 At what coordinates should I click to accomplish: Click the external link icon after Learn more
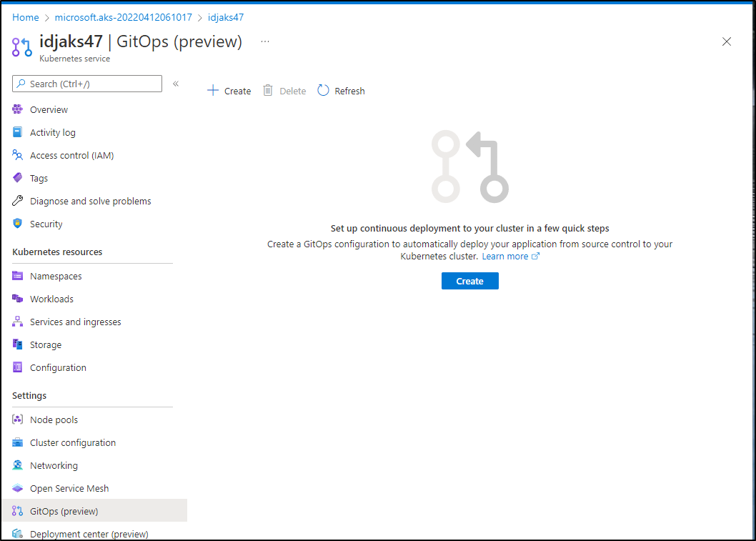[x=535, y=256]
